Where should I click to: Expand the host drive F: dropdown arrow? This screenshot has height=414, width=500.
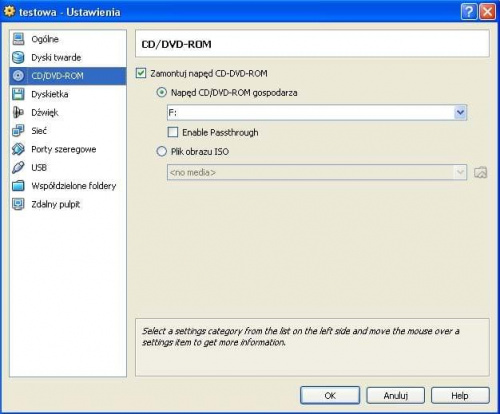click(x=460, y=112)
